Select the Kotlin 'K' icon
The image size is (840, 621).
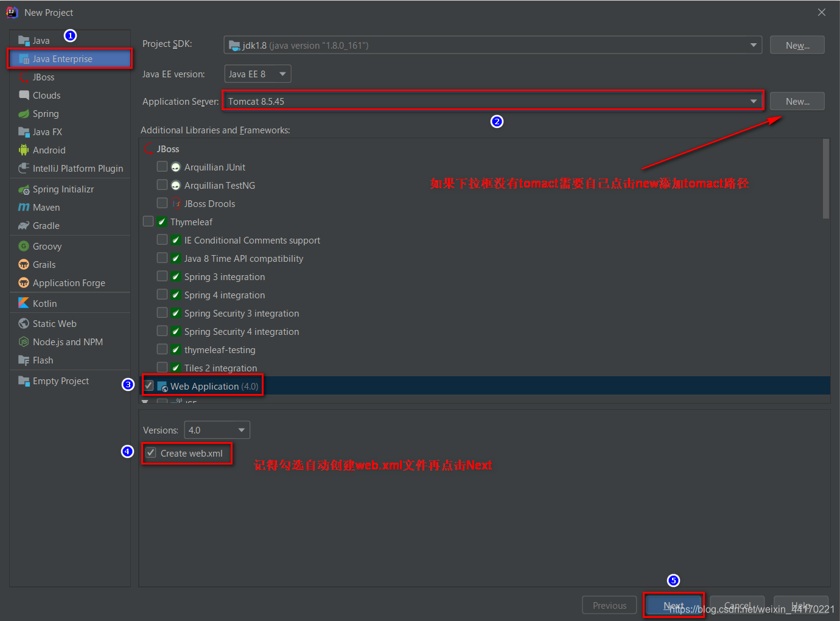pos(24,303)
